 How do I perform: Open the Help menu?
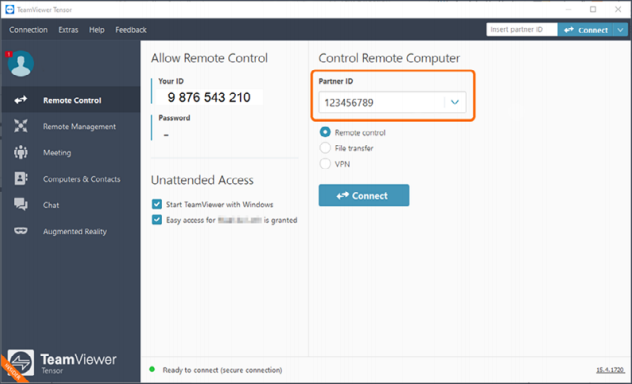coord(97,30)
